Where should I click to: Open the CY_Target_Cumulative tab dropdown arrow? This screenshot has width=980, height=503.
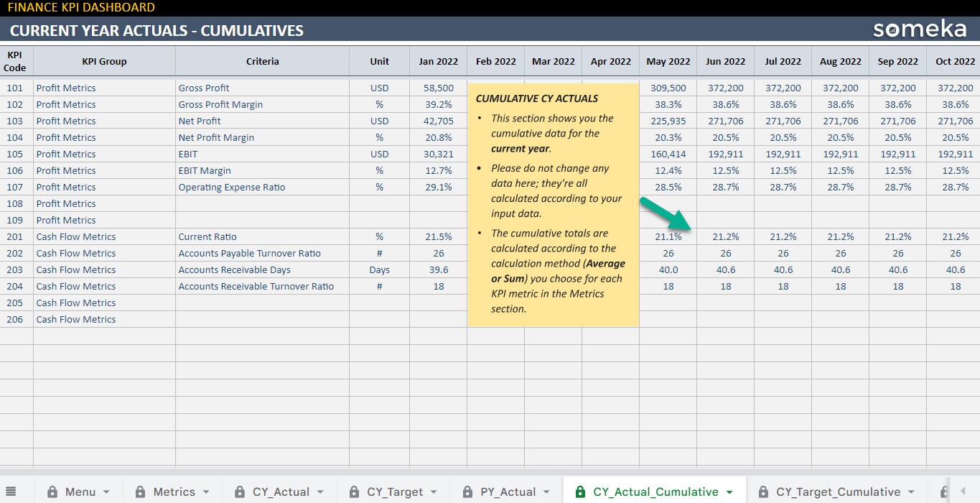[x=912, y=492]
